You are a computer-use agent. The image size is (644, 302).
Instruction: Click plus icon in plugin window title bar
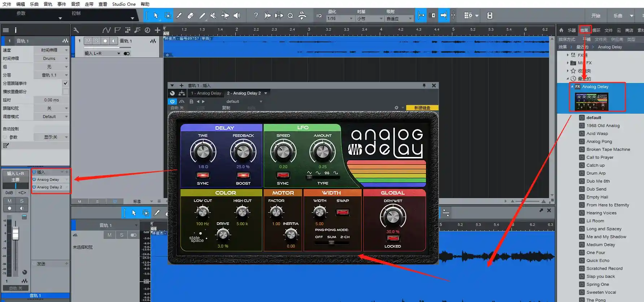click(182, 86)
